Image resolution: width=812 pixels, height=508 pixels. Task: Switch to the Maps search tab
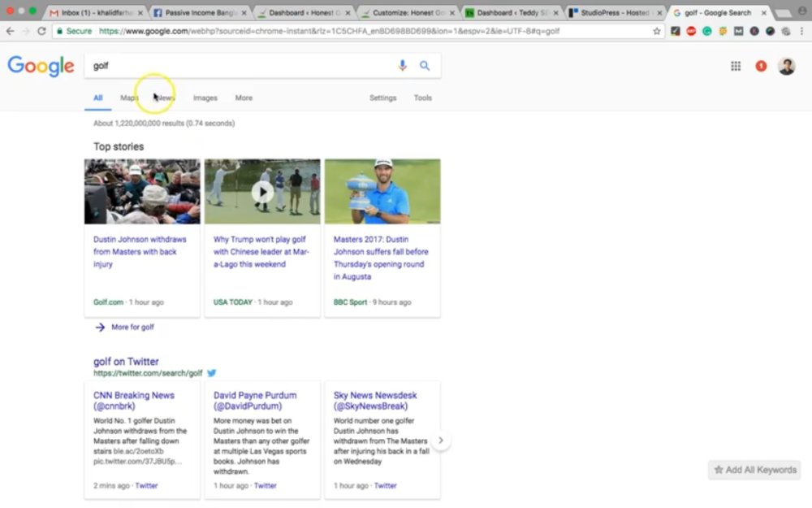pyautogui.click(x=129, y=98)
